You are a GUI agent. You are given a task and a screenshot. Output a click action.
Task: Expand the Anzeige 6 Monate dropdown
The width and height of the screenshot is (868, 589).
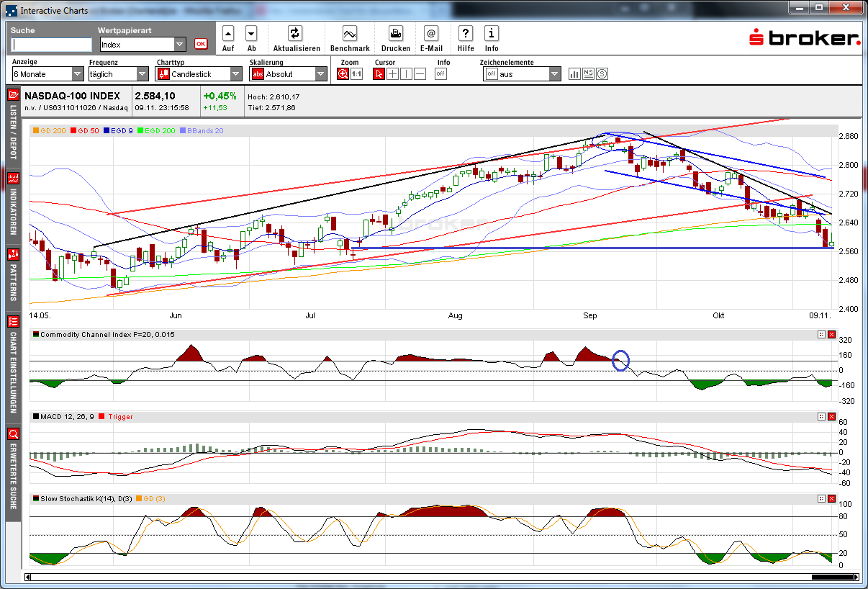tap(78, 74)
